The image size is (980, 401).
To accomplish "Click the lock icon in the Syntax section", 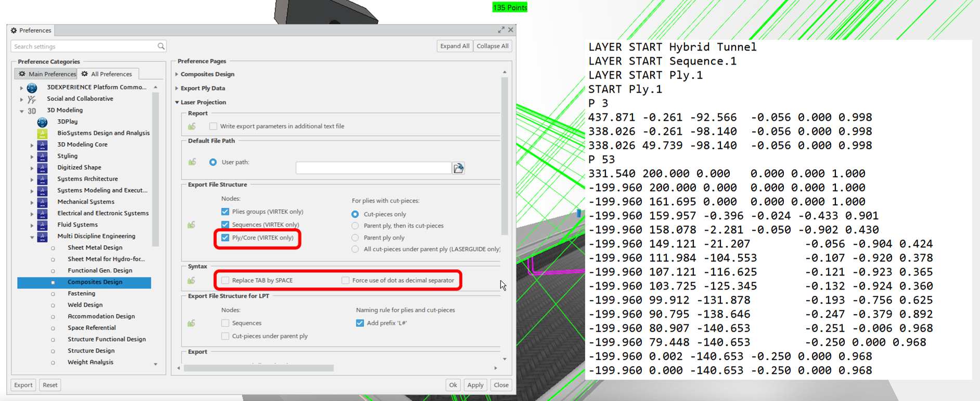I will point(192,281).
